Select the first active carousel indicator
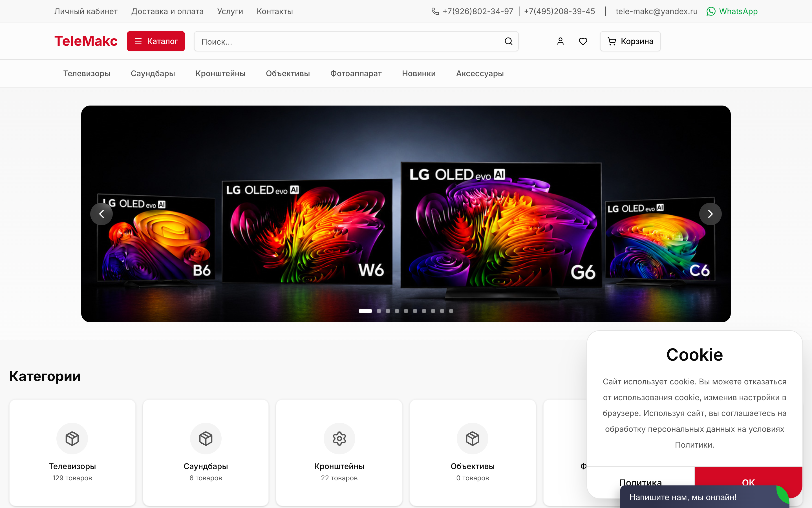This screenshot has height=508, width=812. coord(365,311)
